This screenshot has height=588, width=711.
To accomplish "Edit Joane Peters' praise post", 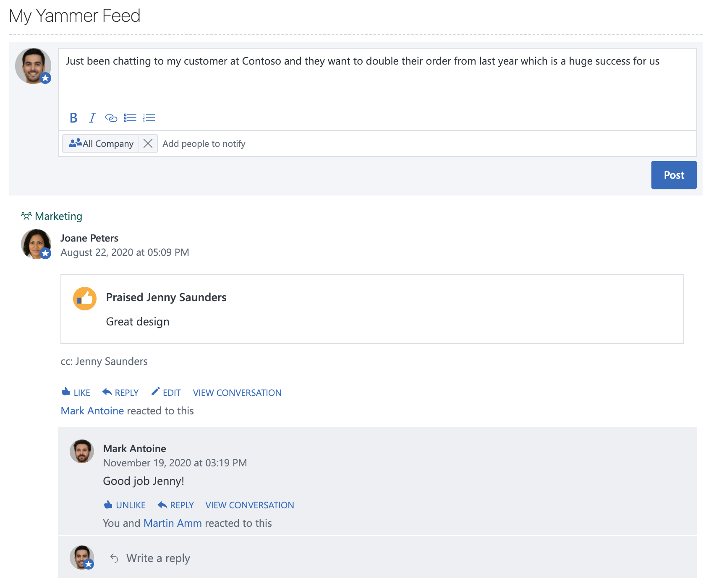I will tap(166, 393).
